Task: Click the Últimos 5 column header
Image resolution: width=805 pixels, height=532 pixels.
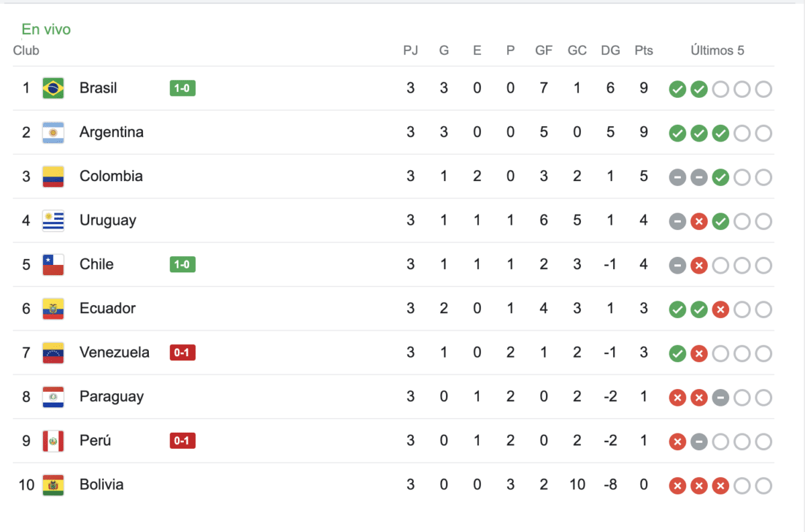Action: (x=717, y=50)
